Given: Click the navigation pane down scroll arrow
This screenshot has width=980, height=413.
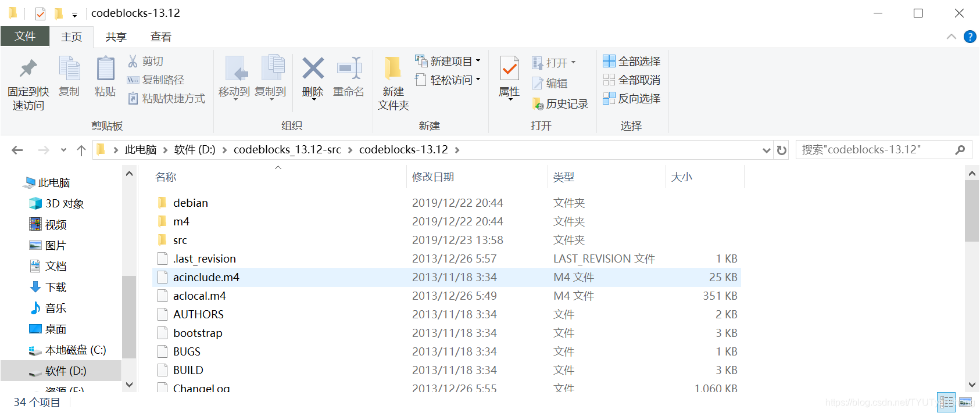Looking at the screenshot, I should 129,385.
